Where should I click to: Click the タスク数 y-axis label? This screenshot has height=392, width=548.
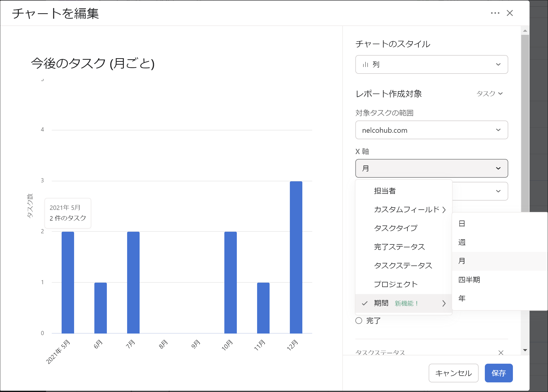pyautogui.click(x=30, y=206)
